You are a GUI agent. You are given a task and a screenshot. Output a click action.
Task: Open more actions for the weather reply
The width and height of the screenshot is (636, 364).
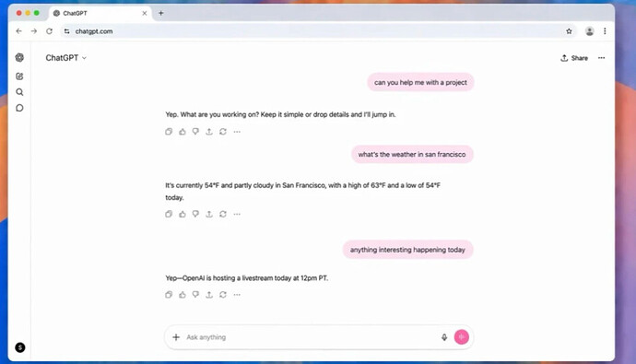237,214
